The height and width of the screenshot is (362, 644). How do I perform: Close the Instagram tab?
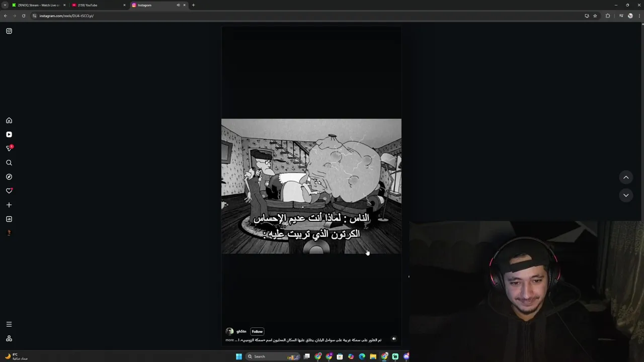click(184, 5)
